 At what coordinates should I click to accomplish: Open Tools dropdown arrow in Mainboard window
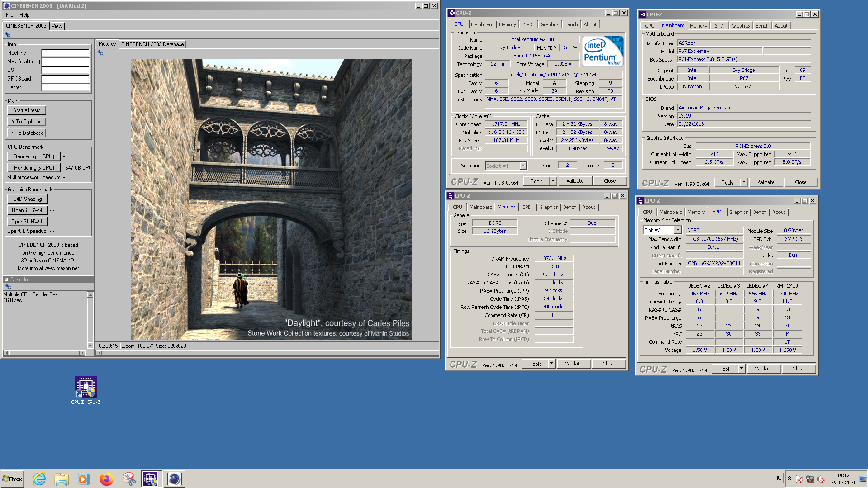(744, 182)
